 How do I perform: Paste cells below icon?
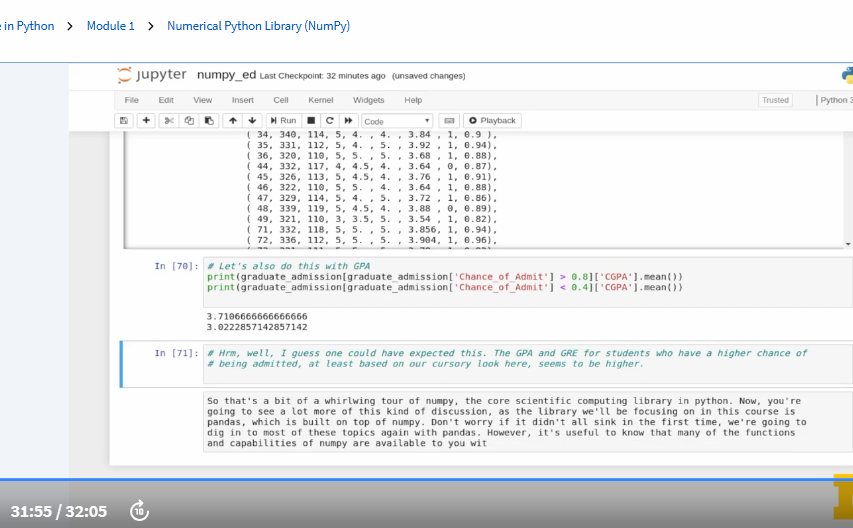209,121
